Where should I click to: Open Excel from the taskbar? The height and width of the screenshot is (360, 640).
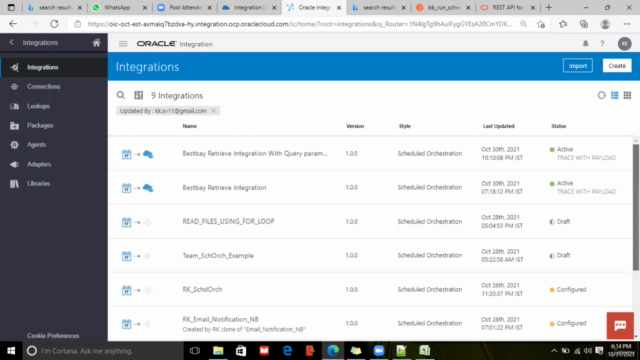point(424,351)
